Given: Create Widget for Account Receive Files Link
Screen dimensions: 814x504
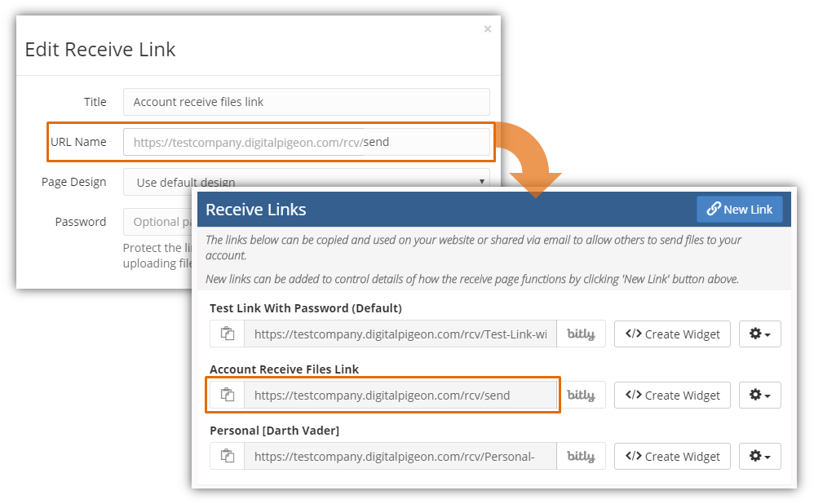Looking at the screenshot, I should click(x=672, y=395).
